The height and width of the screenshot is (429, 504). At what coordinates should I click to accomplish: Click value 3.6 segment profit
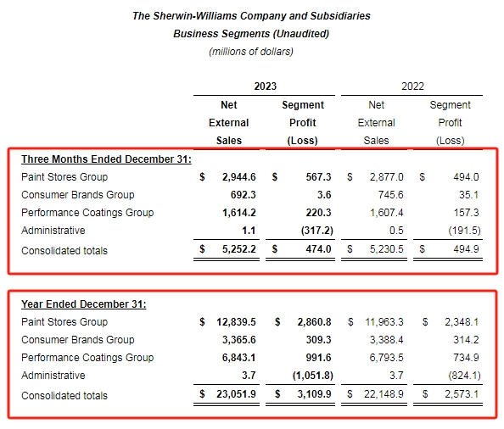(324, 195)
